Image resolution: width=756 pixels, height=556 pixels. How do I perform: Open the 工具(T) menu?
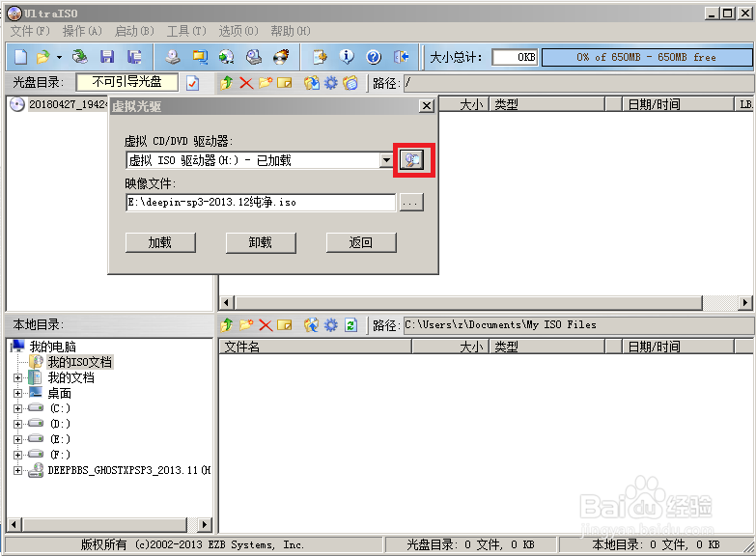tap(186, 31)
